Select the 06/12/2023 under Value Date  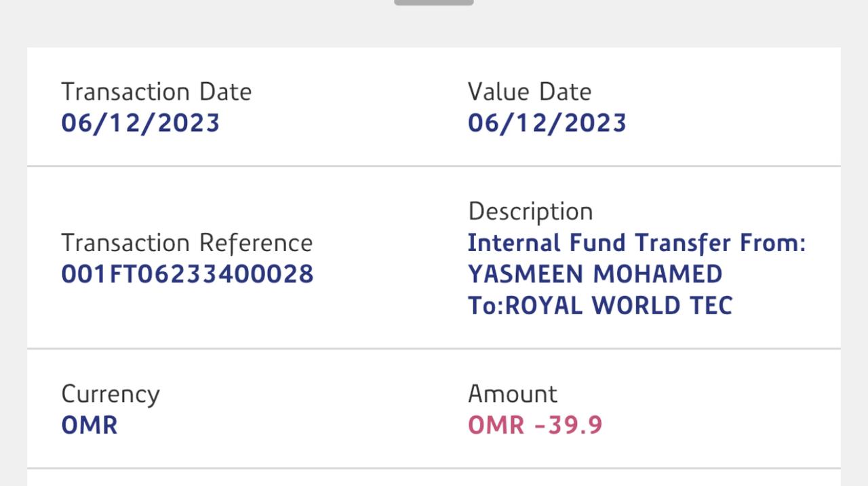pos(547,124)
